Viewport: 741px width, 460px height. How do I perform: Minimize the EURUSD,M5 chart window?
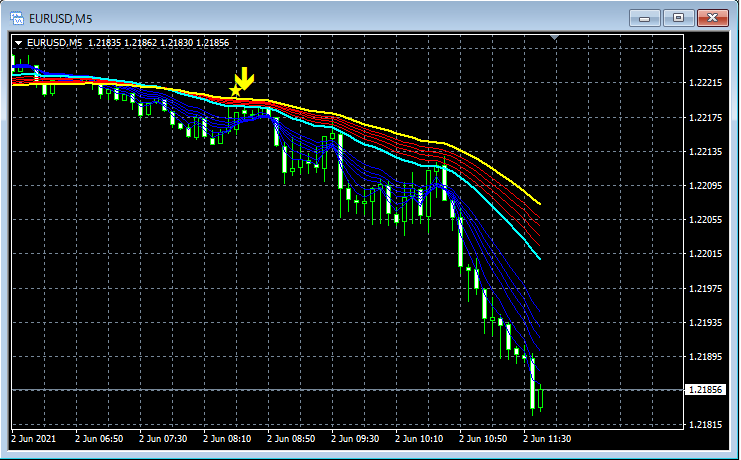(x=645, y=18)
